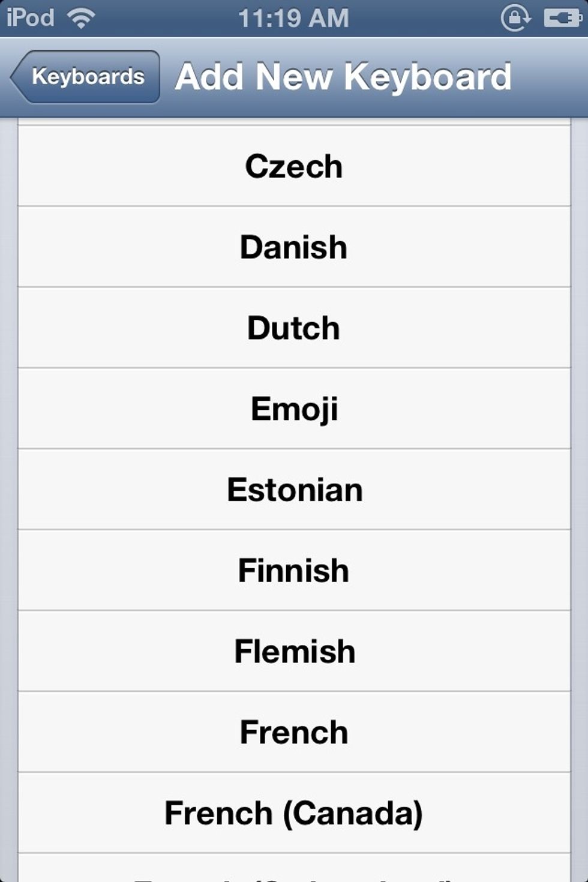
Task: Add the Finnish keyboard
Action: pos(294,571)
